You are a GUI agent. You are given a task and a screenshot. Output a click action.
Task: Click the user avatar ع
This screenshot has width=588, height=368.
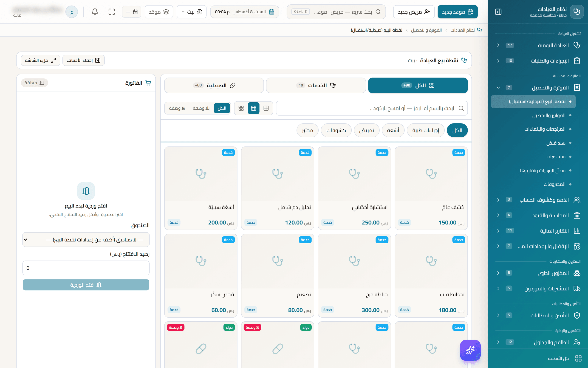(x=72, y=12)
